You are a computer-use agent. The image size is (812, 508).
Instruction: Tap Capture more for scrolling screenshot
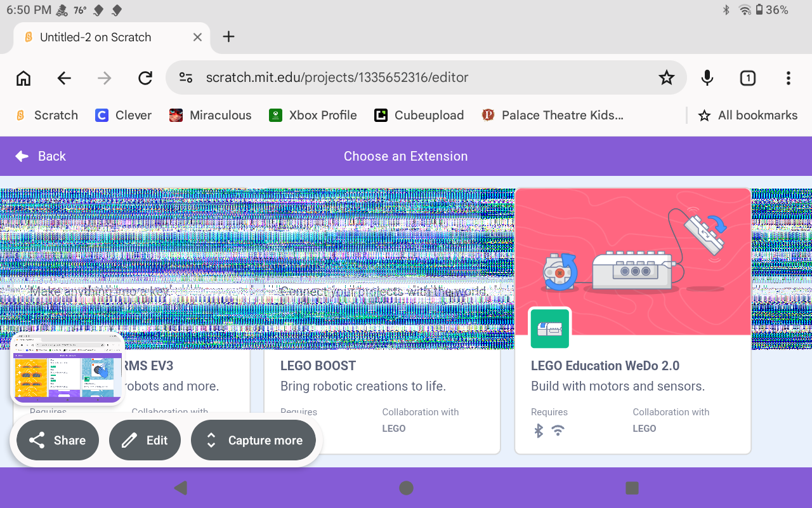[x=253, y=441]
